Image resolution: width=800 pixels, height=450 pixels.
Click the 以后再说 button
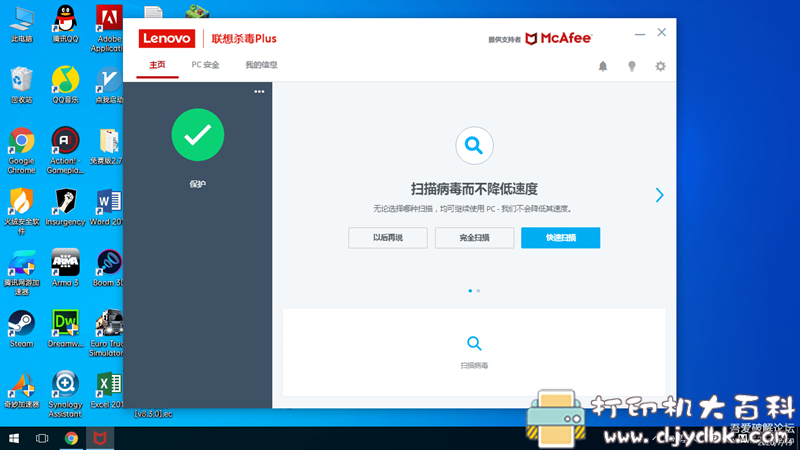point(388,238)
